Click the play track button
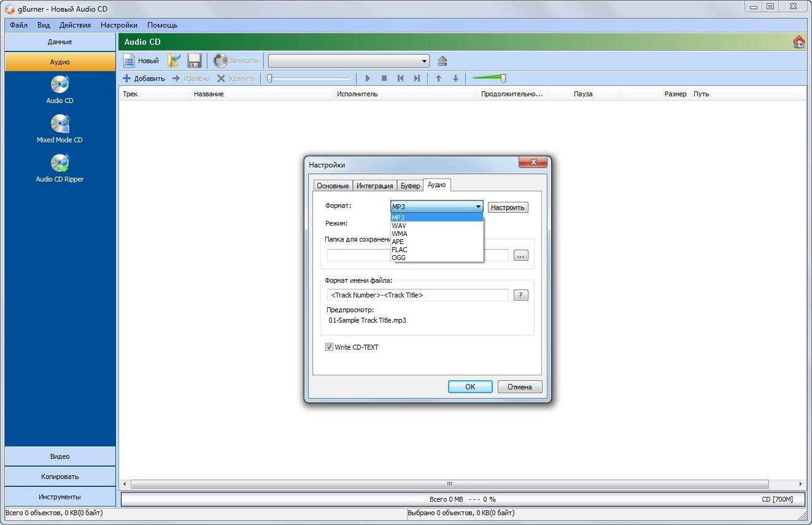Image resolution: width=812 pixels, height=525 pixels. click(x=368, y=79)
